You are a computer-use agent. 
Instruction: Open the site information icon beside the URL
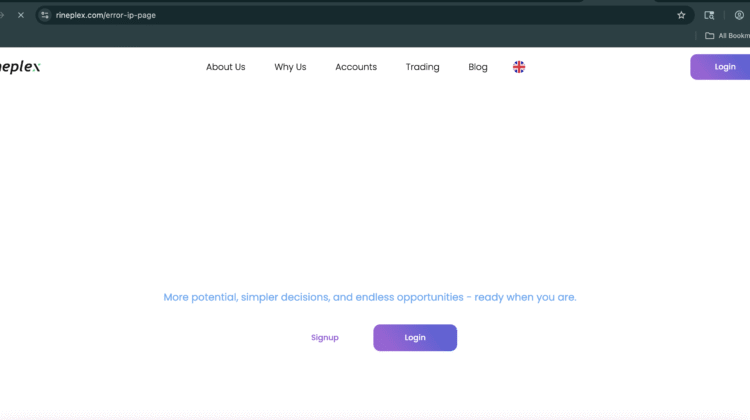coord(45,15)
